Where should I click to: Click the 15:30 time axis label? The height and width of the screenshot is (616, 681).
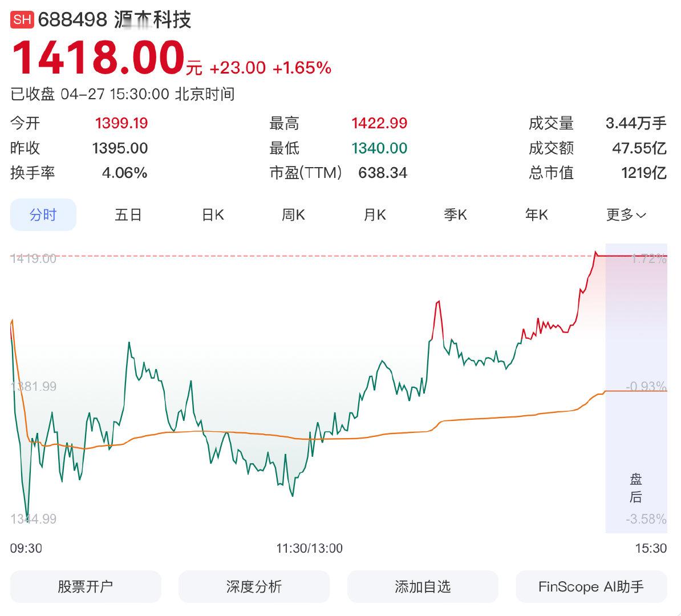(651, 548)
